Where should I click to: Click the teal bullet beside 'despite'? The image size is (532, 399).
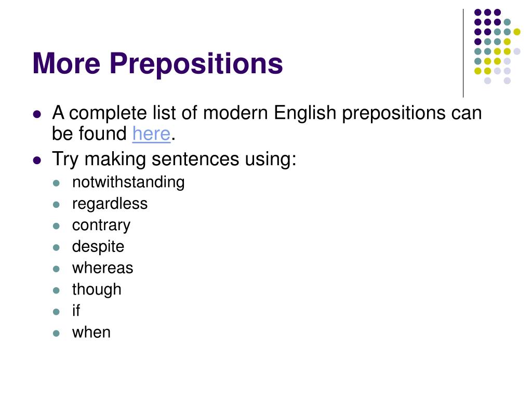coord(56,248)
